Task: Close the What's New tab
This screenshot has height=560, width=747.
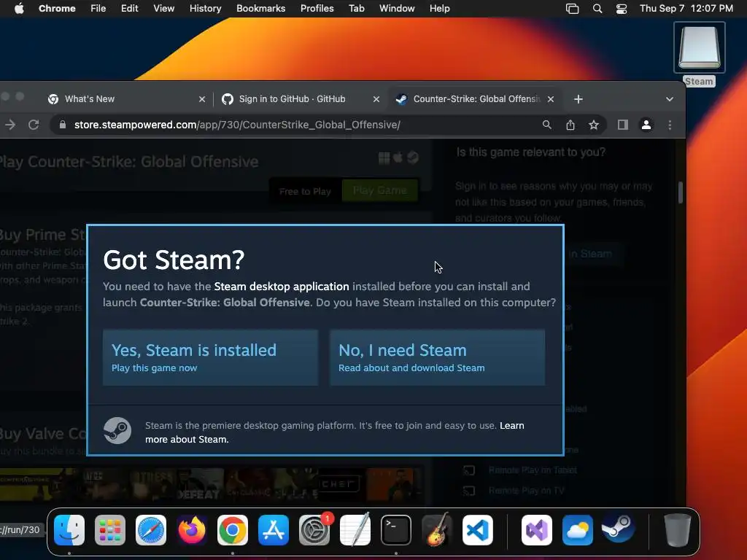Action: [x=202, y=99]
